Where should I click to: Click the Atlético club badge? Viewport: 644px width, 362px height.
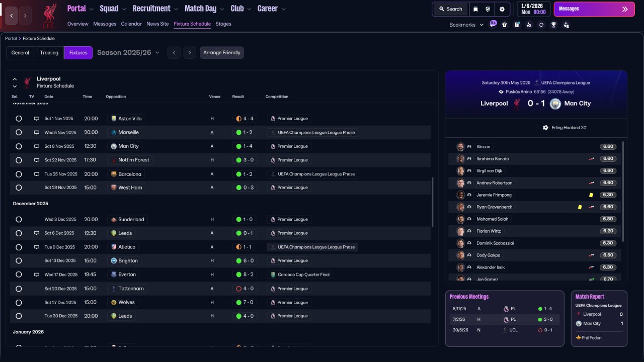tap(114, 247)
